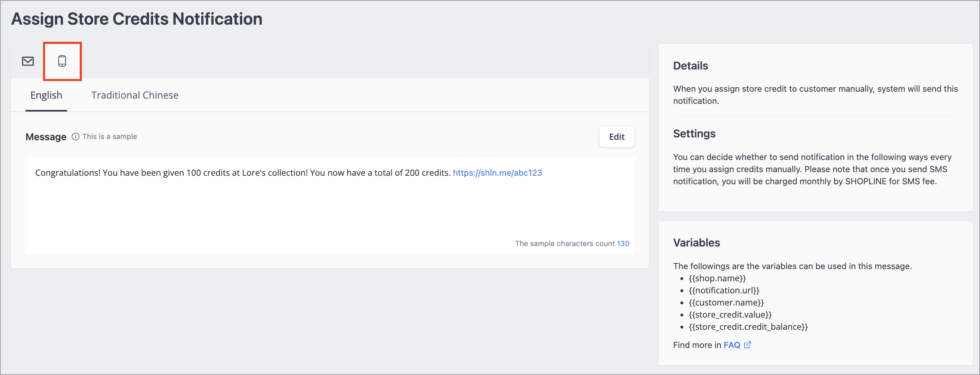Click the Details section heading
Viewport: 980px width, 375px height.
tap(691, 65)
